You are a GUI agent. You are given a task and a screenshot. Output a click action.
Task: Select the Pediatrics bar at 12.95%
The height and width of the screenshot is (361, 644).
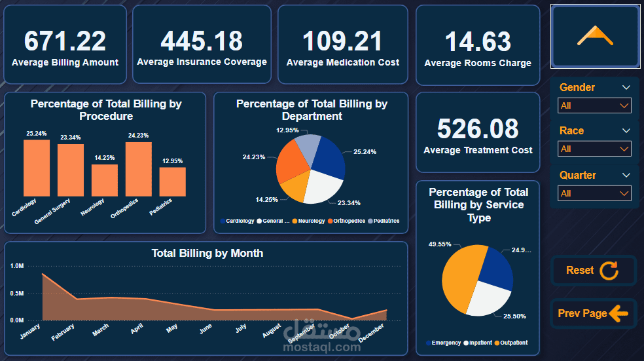(x=173, y=181)
